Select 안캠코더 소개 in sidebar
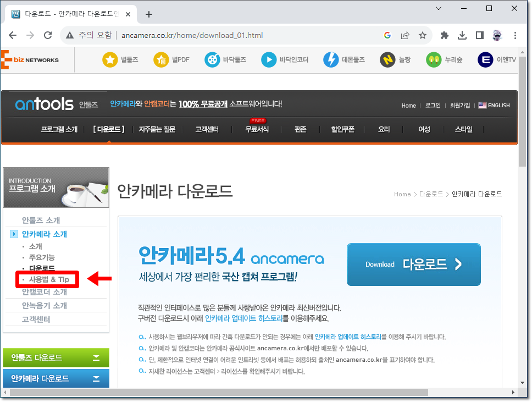The height and width of the screenshot is (402, 532). coord(45,292)
